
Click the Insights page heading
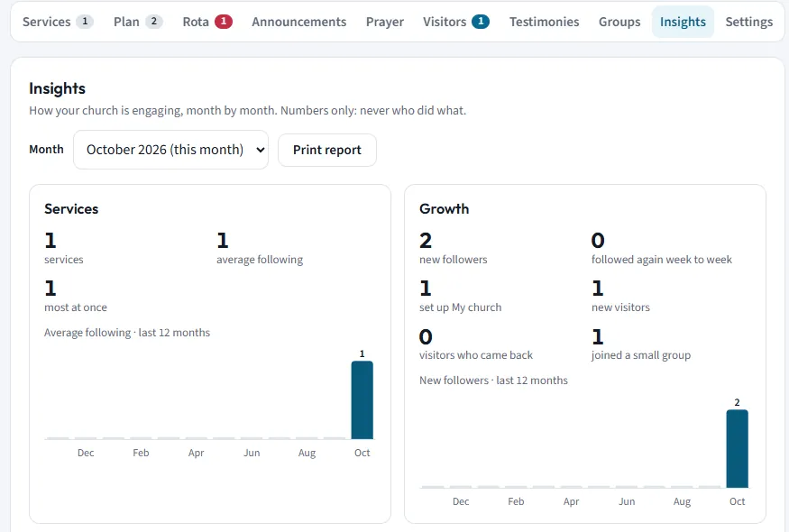click(57, 88)
